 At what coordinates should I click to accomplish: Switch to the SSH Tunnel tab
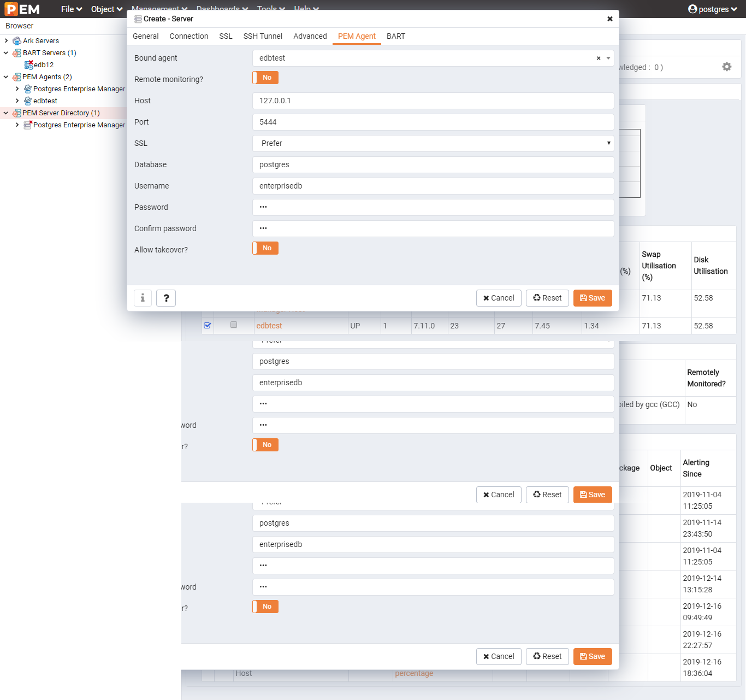tap(263, 36)
